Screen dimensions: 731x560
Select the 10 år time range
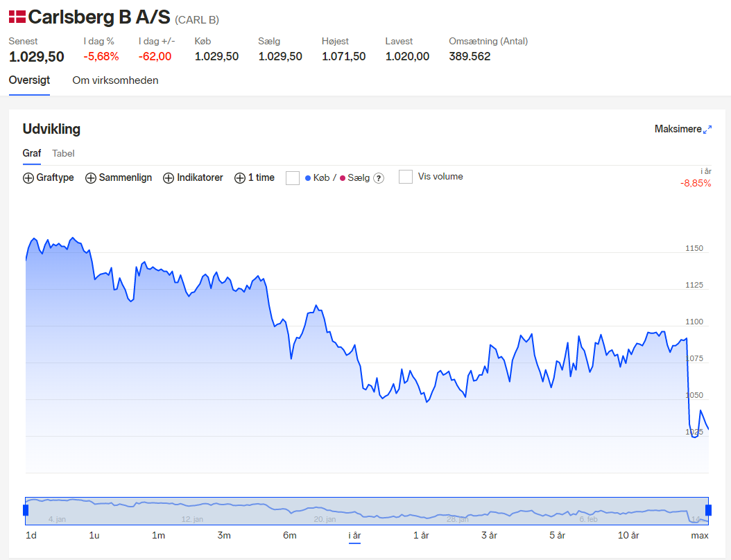tap(628, 535)
